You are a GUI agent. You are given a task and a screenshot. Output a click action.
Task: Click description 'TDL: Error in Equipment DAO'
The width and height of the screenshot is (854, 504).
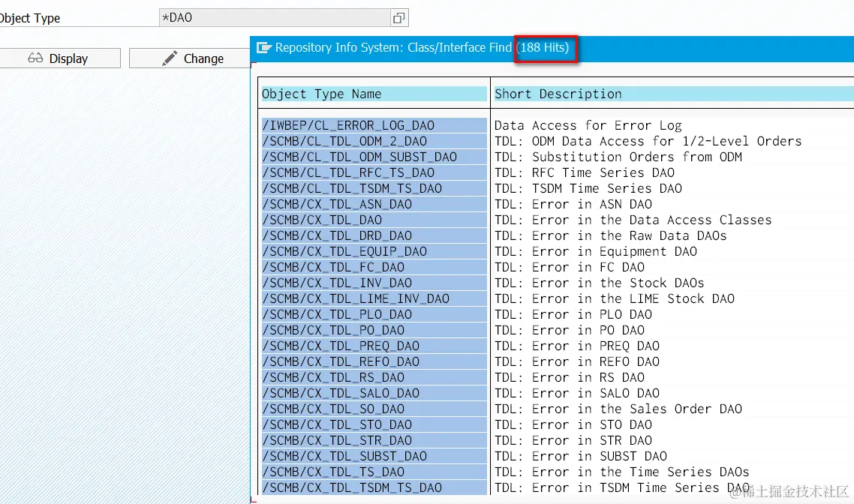pyautogui.click(x=596, y=252)
